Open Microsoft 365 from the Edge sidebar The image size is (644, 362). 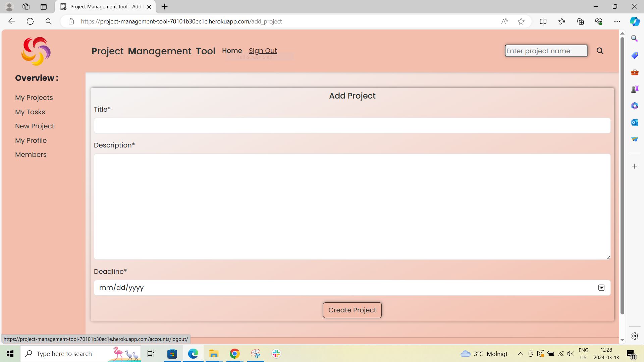pyautogui.click(x=634, y=106)
